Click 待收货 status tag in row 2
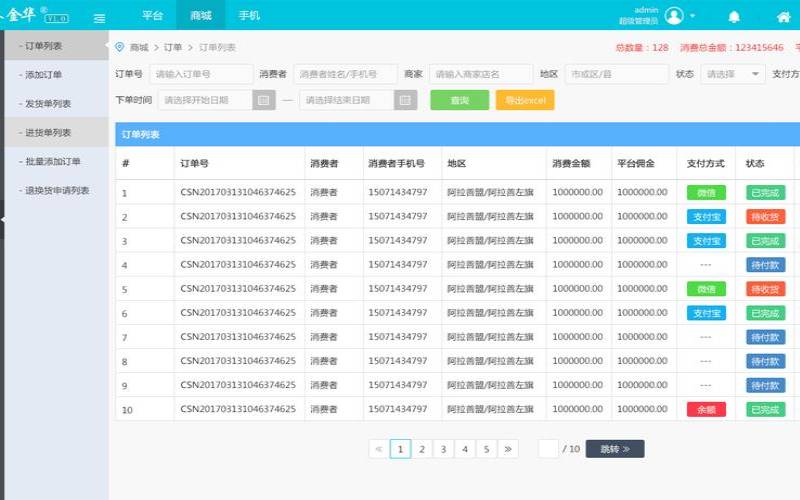 765,217
